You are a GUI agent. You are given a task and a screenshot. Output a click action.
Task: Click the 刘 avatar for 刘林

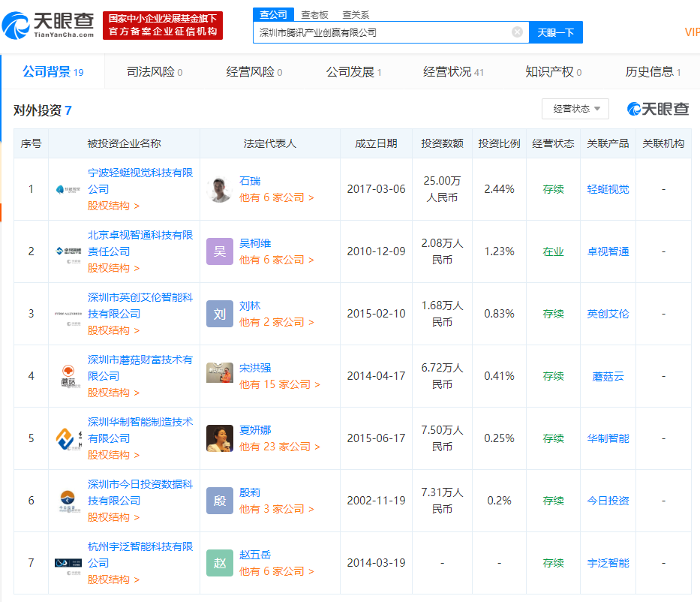pyautogui.click(x=220, y=314)
